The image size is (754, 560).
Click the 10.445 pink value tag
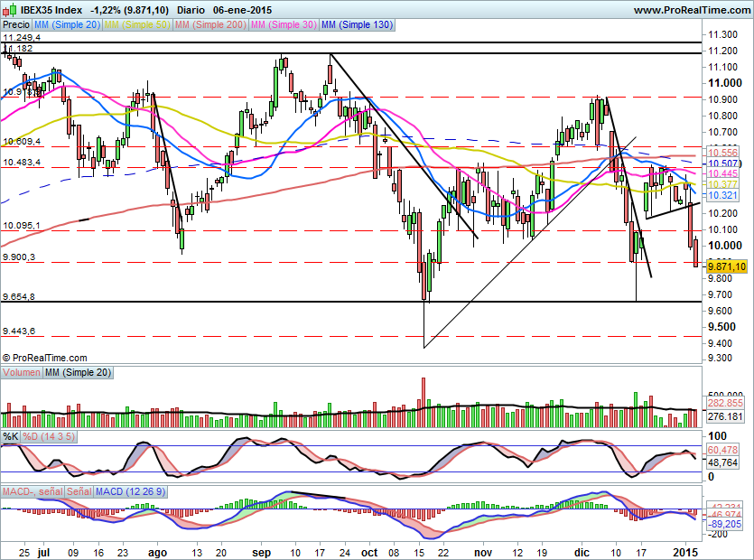click(x=722, y=173)
